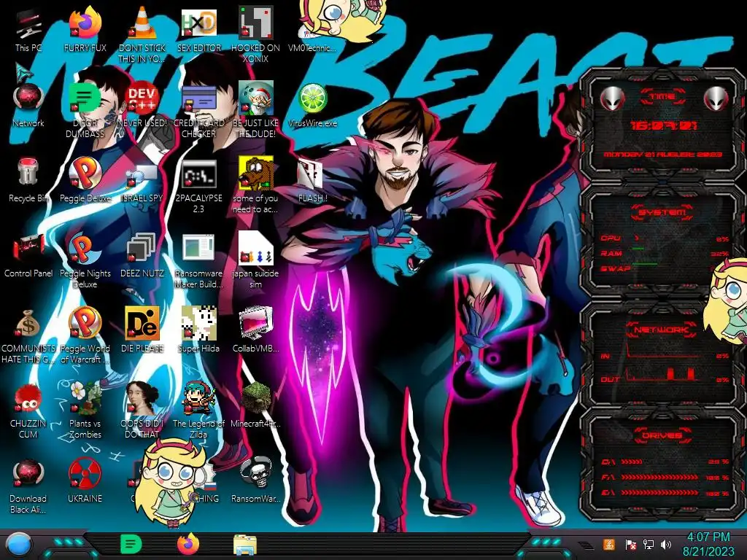Open Firefox from the taskbar
This screenshot has width=747, height=560.
[188, 544]
